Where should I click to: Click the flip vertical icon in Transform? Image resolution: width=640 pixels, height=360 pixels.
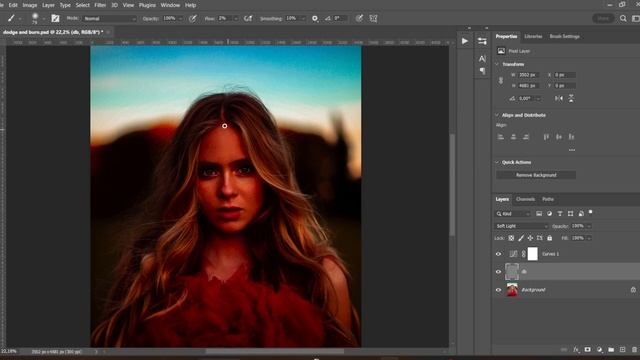pos(571,98)
